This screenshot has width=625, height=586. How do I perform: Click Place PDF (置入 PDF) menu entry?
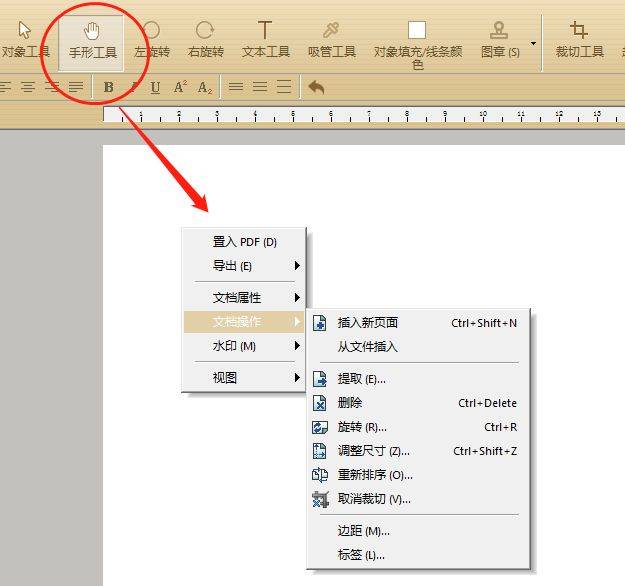[244, 242]
